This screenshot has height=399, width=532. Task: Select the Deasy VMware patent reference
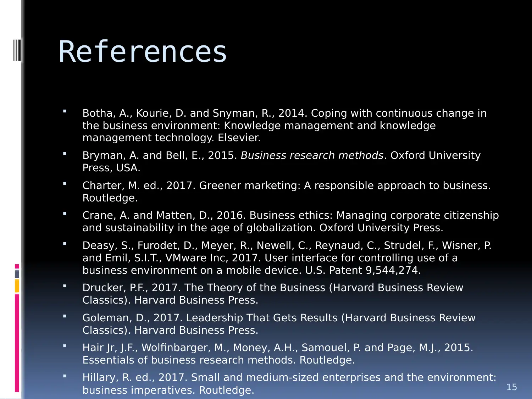[x=287, y=258]
